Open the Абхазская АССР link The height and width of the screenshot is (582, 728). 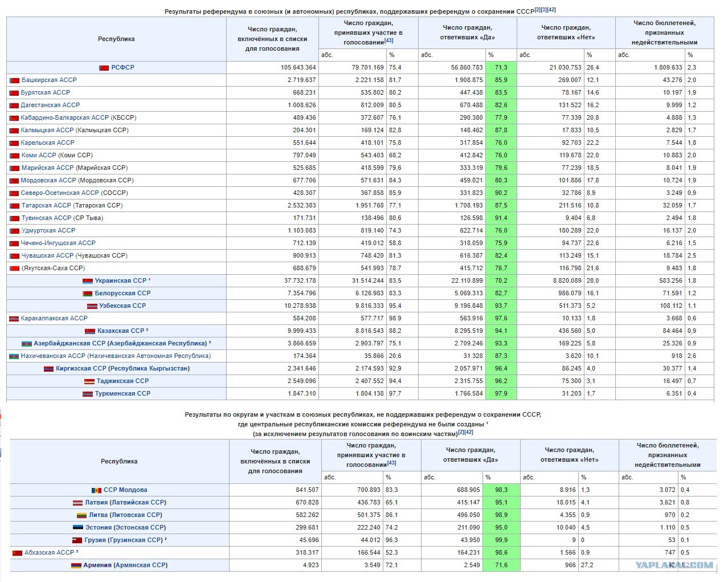tap(50, 552)
